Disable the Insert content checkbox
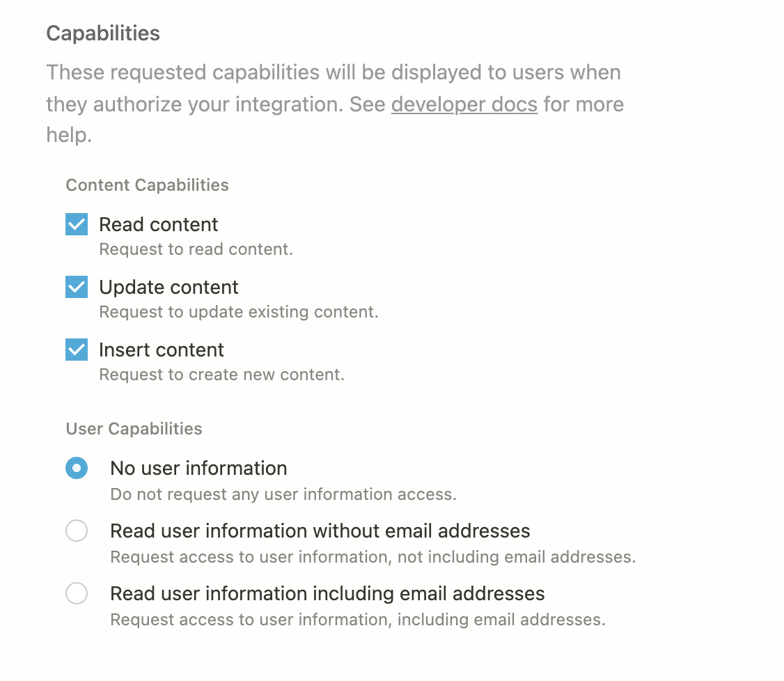This screenshot has height=681, width=784. point(77,350)
